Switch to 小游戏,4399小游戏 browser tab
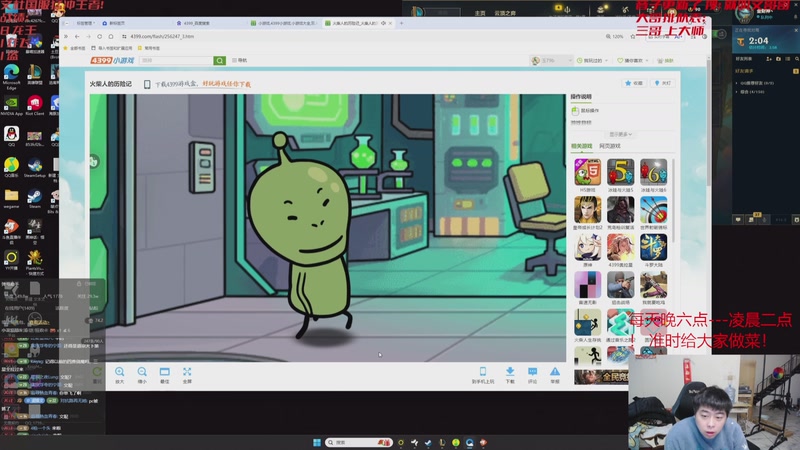Viewport: 800px width, 450px height. (283, 23)
